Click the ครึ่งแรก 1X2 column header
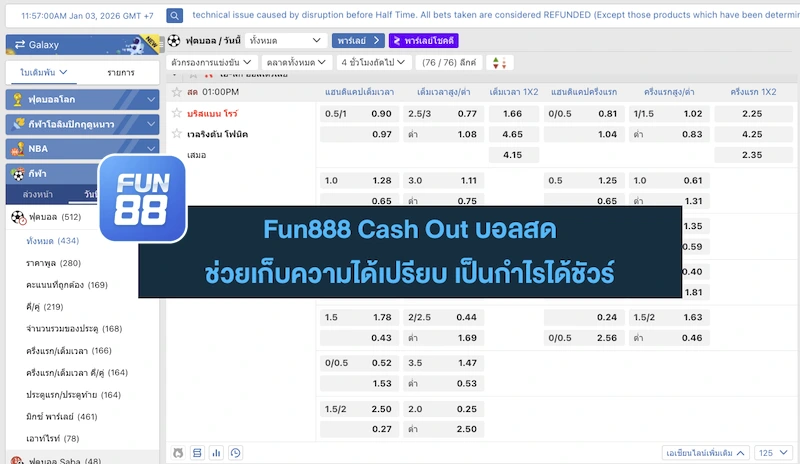 753,92
